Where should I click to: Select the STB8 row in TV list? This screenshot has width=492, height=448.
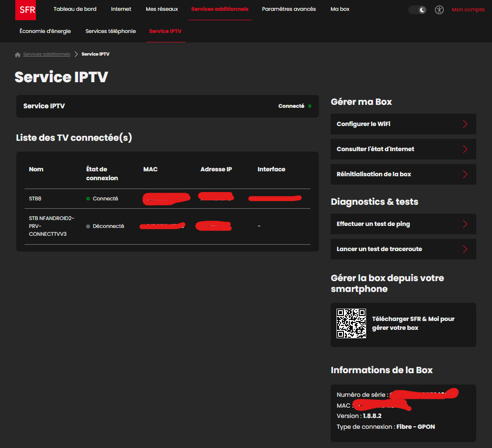(36, 199)
